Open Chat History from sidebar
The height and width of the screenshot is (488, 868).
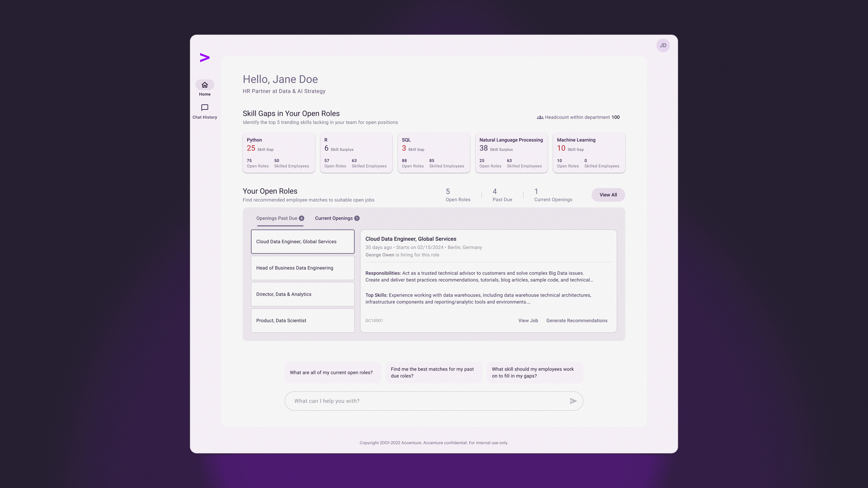pos(205,108)
